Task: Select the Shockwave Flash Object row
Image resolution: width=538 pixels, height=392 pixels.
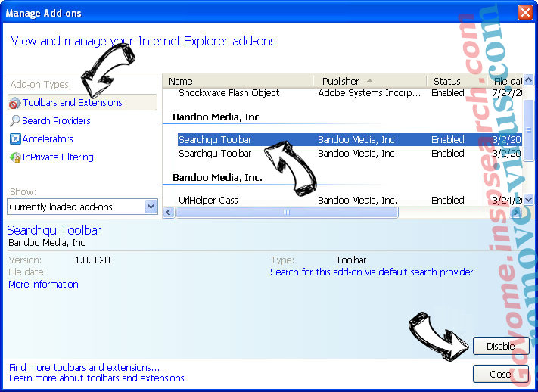Action: click(x=350, y=93)
